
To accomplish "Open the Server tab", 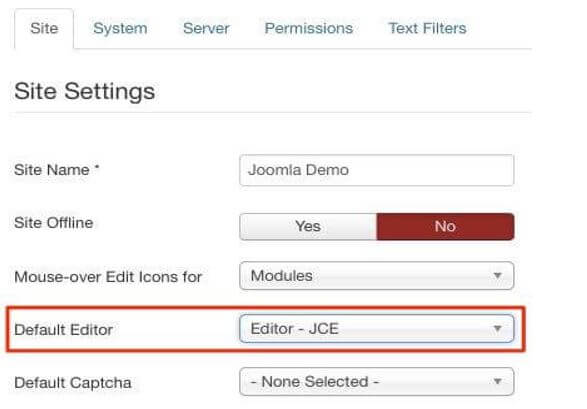I will pos(206,28).
